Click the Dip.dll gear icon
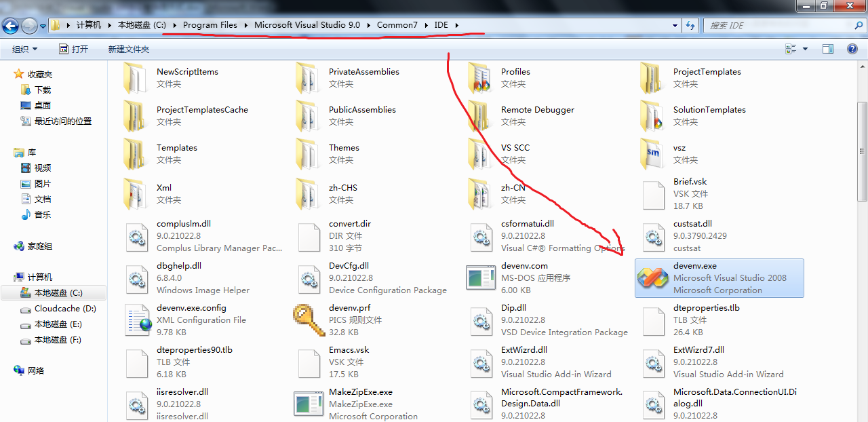 [481, 320]
